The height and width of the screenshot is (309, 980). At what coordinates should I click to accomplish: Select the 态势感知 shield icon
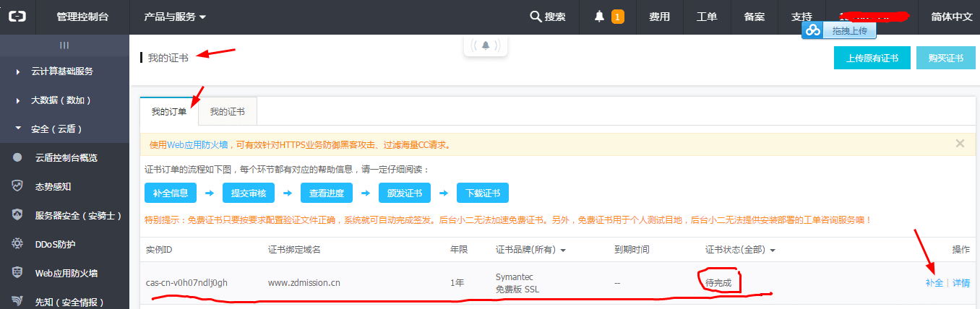[x=18, y=186]
